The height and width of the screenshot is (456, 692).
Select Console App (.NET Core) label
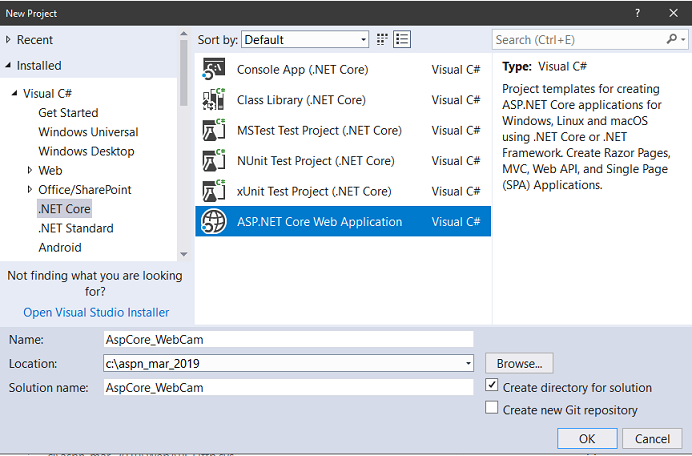[x=302, y=70]
